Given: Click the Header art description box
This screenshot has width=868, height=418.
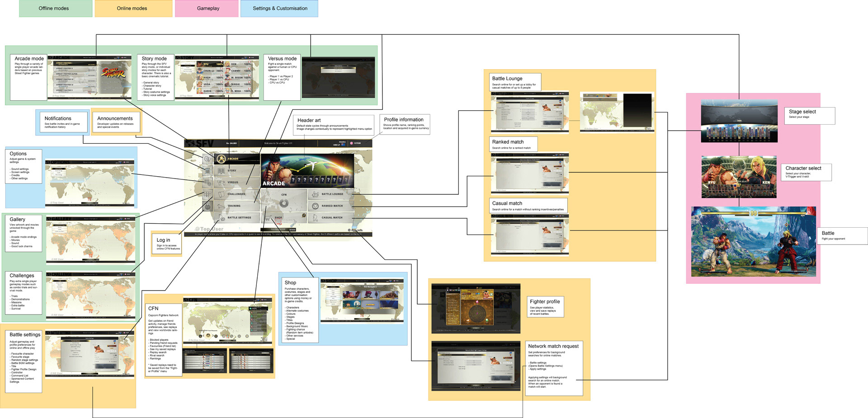Looking at the screenshot, I should pyautogui.click(x=334, y=125).
